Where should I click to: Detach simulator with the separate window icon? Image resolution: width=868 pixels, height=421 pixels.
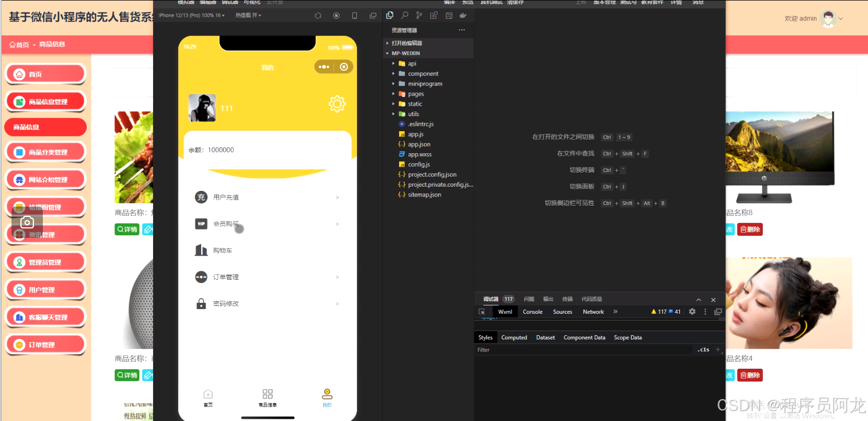tap(373, 16)
